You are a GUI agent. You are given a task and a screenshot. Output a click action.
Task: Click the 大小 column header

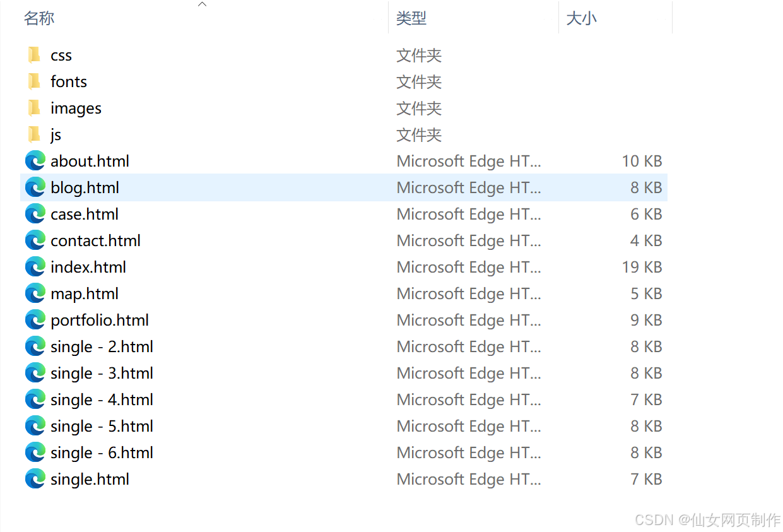click(x=581, y=18)
